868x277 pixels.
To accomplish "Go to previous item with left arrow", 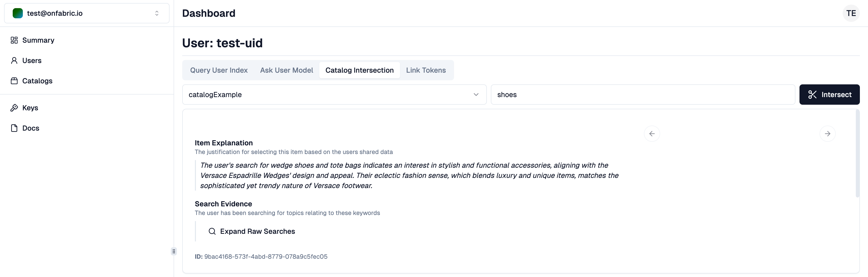I will 652,134.
